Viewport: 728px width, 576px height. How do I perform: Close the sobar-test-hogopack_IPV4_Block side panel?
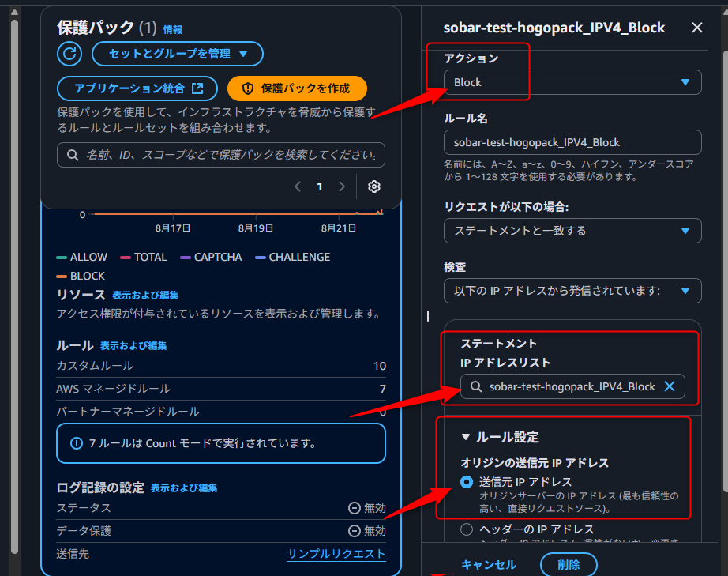click(x=696, y=28)
